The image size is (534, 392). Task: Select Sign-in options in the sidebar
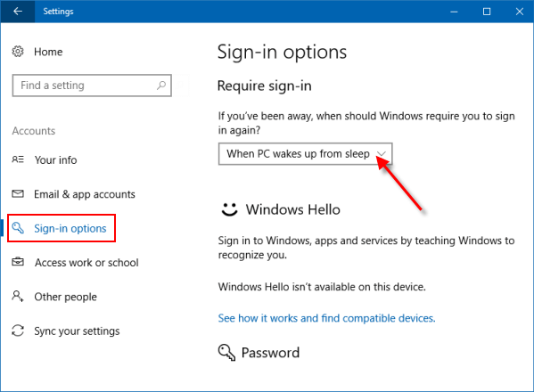pyautogui.click(x=70, y=228)
